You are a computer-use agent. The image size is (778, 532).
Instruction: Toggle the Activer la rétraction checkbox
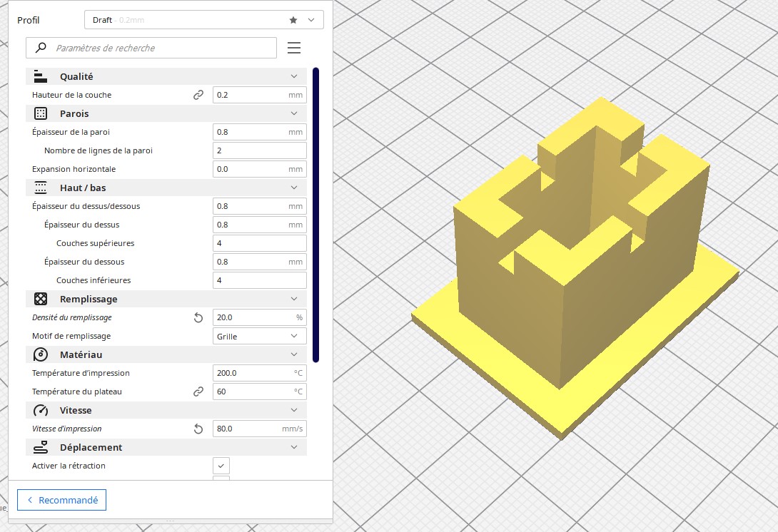(x=221, y=466)
